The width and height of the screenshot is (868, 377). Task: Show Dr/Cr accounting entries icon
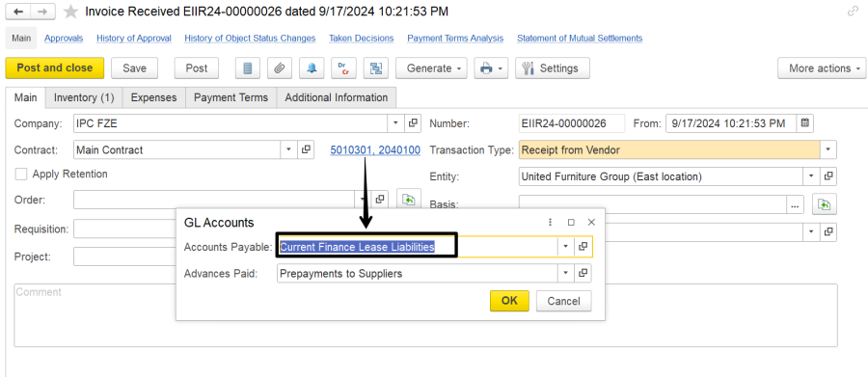click(x=343, y=68)
